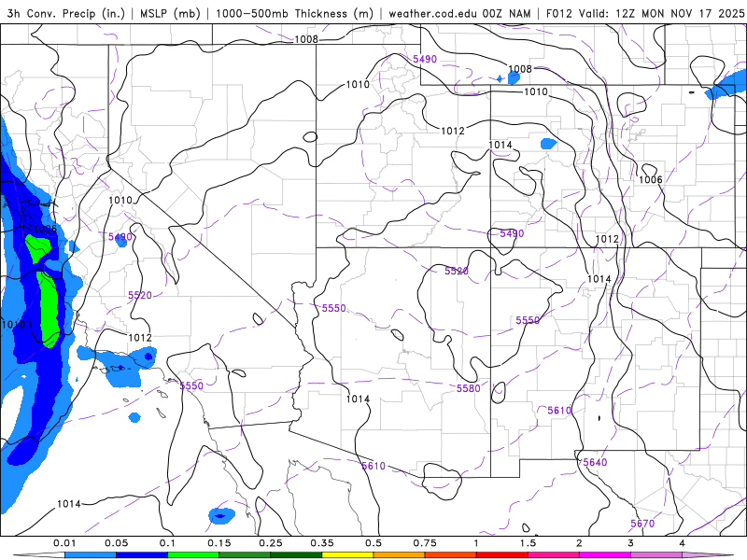Image resolution: width=747 pixels, height=560 pixels.
Task: Click the 'weather.cod.edu' header text
Action: pyautogui.click(x=433, y=13)
